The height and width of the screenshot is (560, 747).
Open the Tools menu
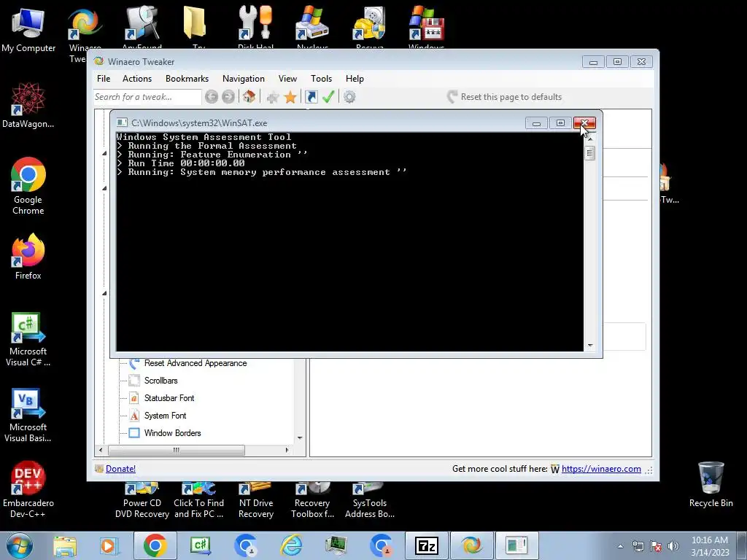tap(322, 79)
